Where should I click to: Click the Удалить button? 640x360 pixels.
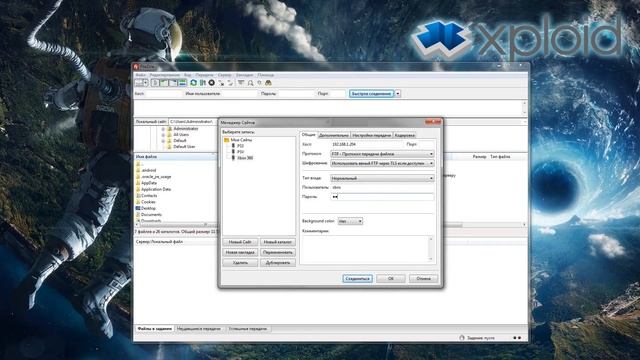[x=240, y=263]
